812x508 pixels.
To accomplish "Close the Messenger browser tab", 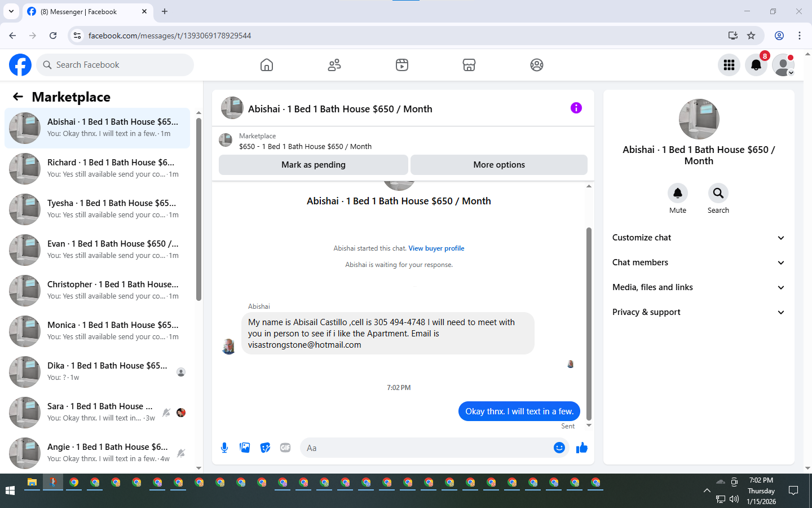I will [x=144, y=11].
